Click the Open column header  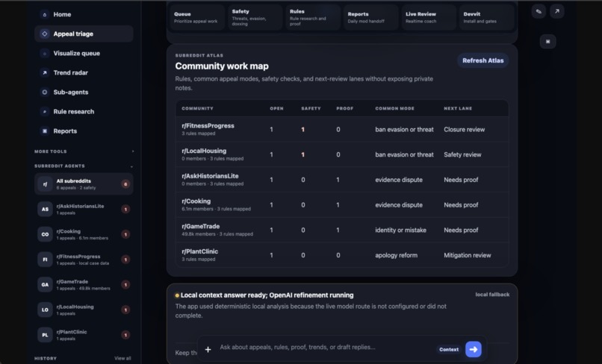276,109
